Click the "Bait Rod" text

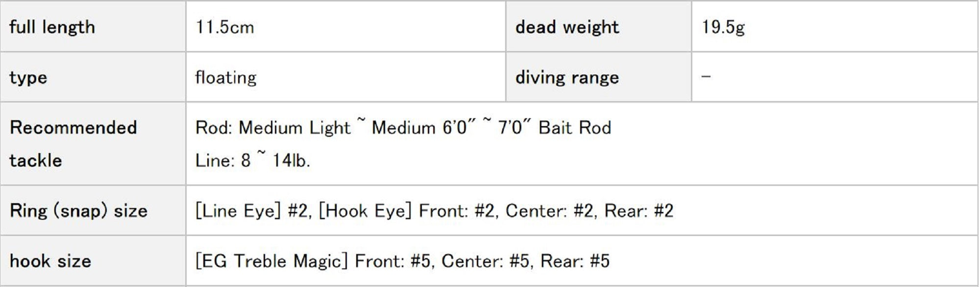click(575, 128)
